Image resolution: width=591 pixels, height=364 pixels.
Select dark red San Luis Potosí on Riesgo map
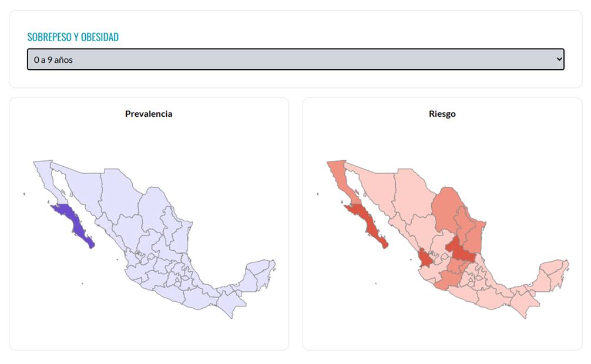[460, 251]
